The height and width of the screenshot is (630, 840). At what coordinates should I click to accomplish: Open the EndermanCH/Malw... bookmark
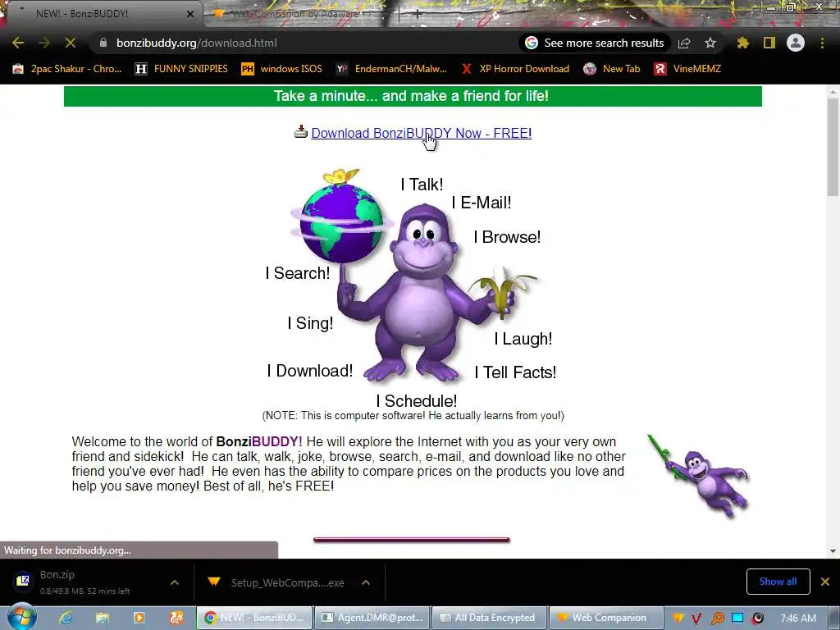point(391,69)
